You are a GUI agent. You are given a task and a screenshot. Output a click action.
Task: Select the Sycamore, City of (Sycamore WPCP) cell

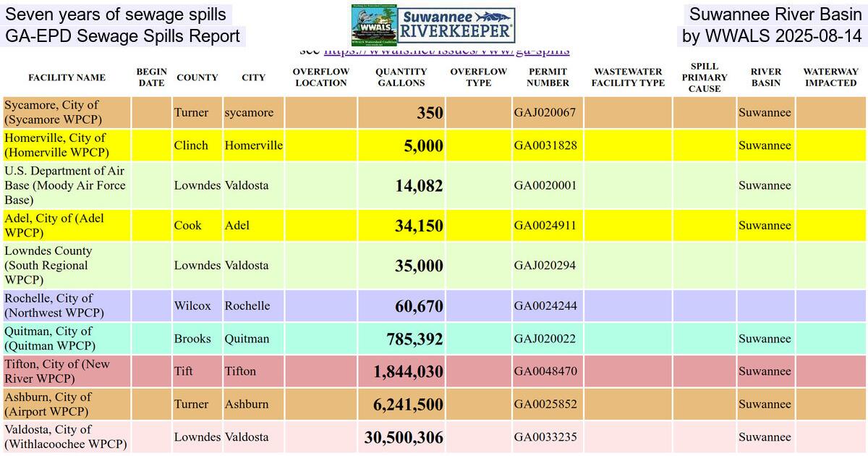coord(67,112)
